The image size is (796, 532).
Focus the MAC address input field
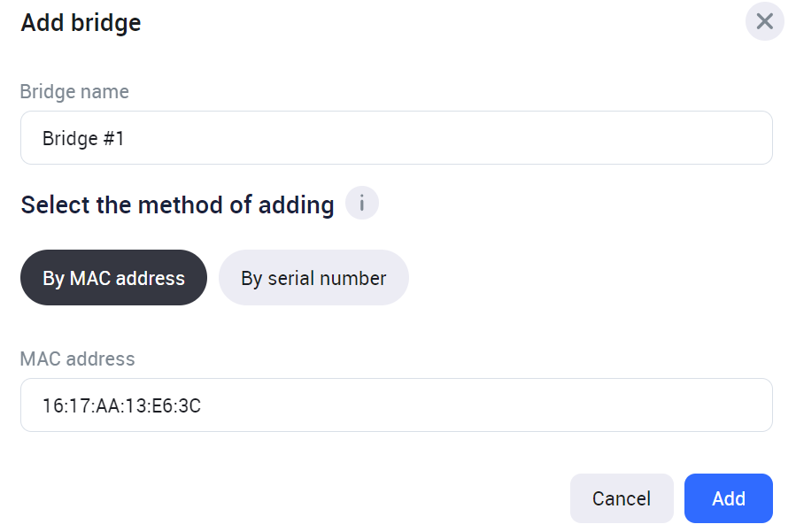(396, 405)
